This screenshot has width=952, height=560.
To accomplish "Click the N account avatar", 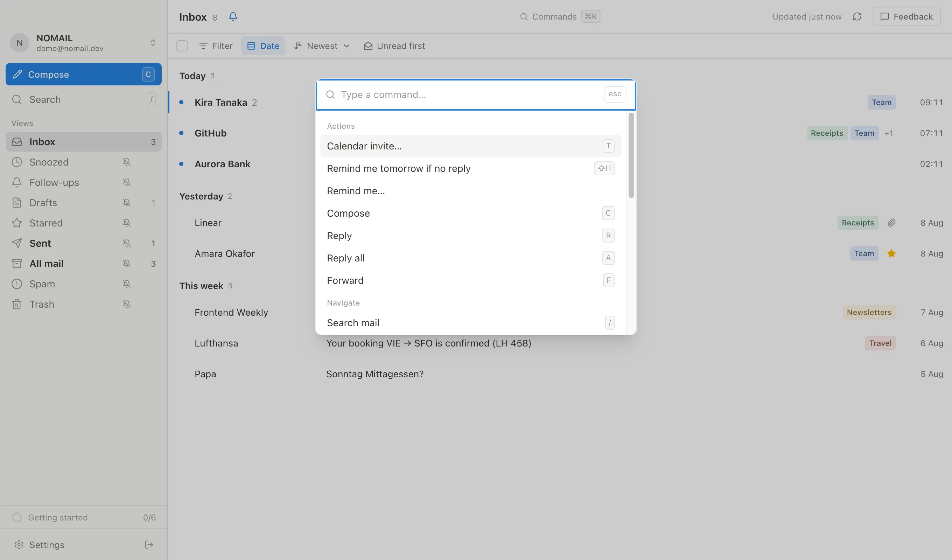I will 20,43.
